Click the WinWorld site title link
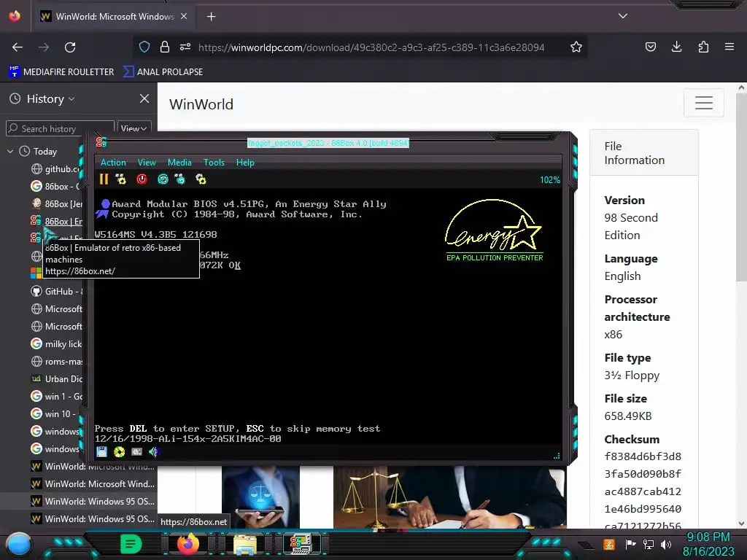 201,104
